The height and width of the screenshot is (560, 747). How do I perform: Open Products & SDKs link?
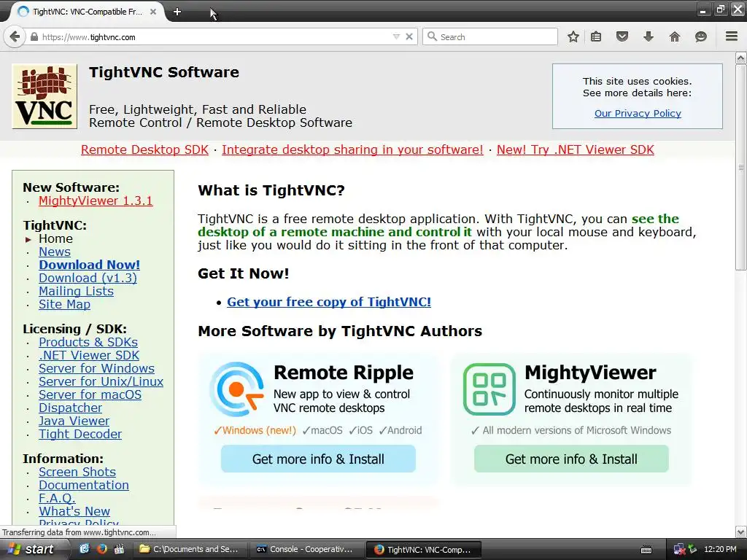click(88, 343)
